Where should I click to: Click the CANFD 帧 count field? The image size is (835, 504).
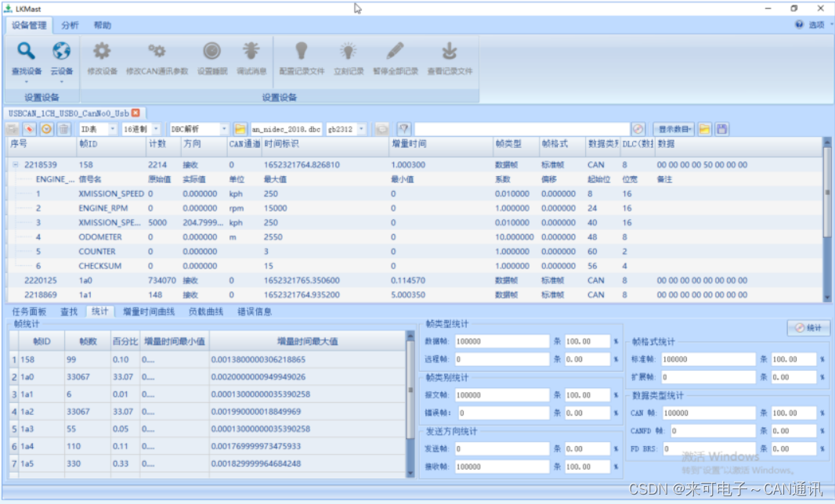click(x=712, y=431)
